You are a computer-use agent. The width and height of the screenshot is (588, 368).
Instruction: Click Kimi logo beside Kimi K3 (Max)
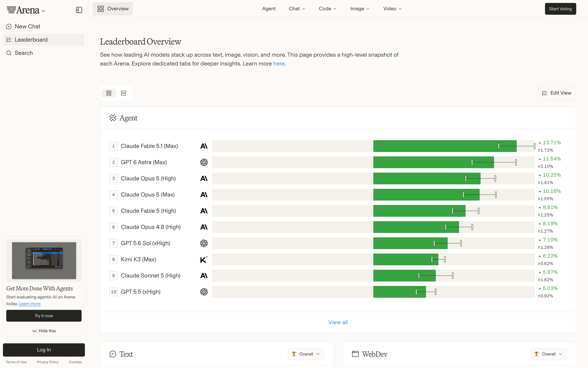(204, 259)
